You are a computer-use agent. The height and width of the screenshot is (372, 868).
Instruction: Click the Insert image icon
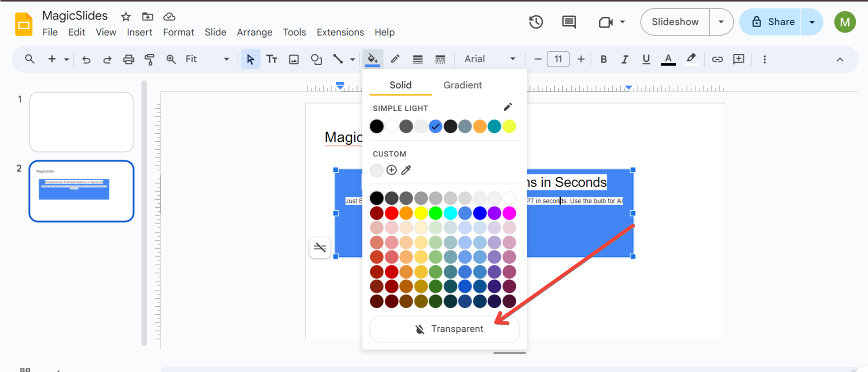(294, 59)
